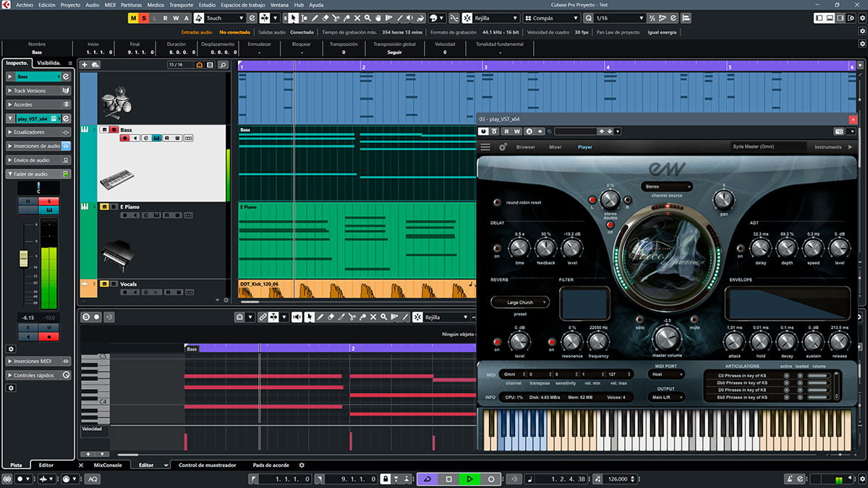Select the Draw pencil tool in top toolbar
The image size is (868, 488).
pyautogui.click(x=315, y=17)
